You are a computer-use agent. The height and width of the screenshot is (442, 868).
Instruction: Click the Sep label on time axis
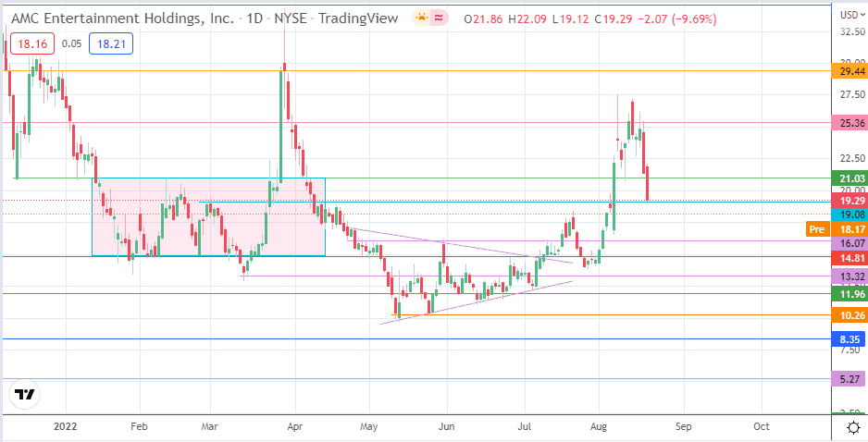click(x=684, y=427)
